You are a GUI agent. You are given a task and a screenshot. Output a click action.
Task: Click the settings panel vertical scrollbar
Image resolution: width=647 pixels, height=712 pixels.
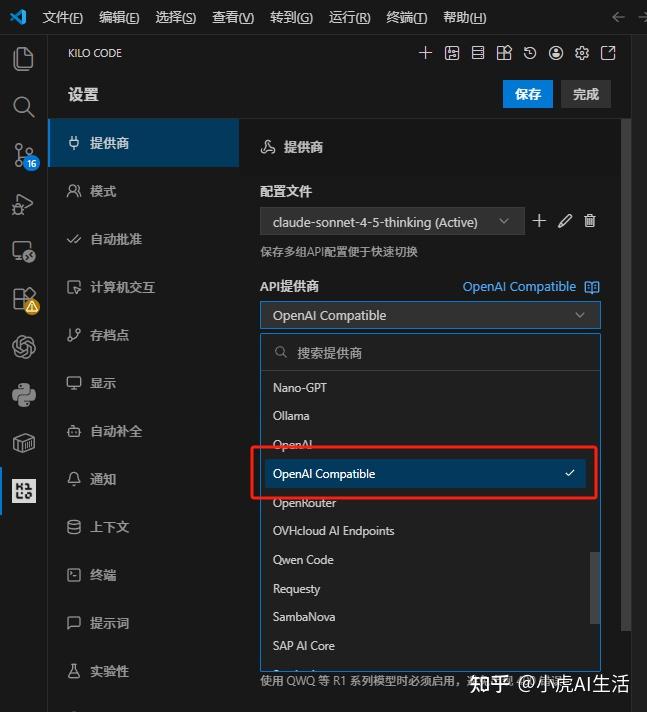[626, 375]
